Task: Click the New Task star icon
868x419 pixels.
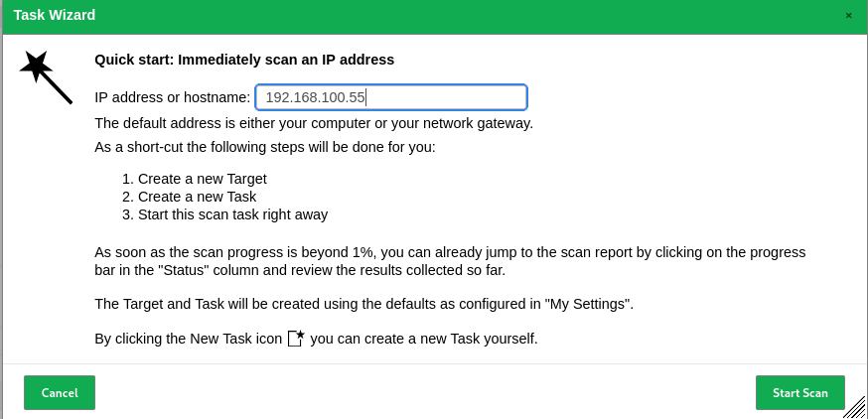Action: 296,339
